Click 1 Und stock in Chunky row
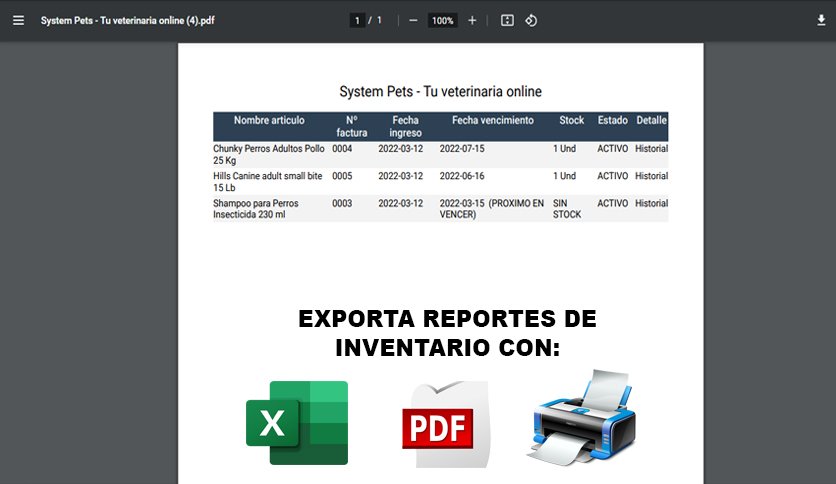Screen dimensions: 836x484 click(x=565, y=149)
